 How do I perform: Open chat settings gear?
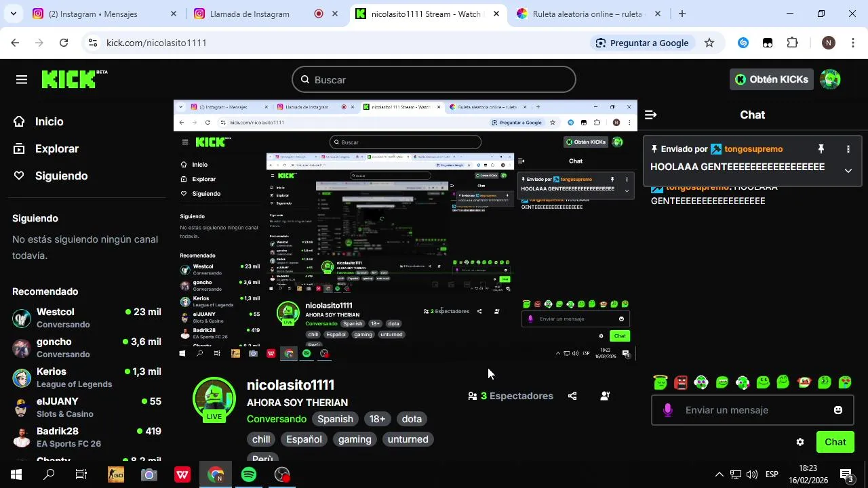click(800, 442)
